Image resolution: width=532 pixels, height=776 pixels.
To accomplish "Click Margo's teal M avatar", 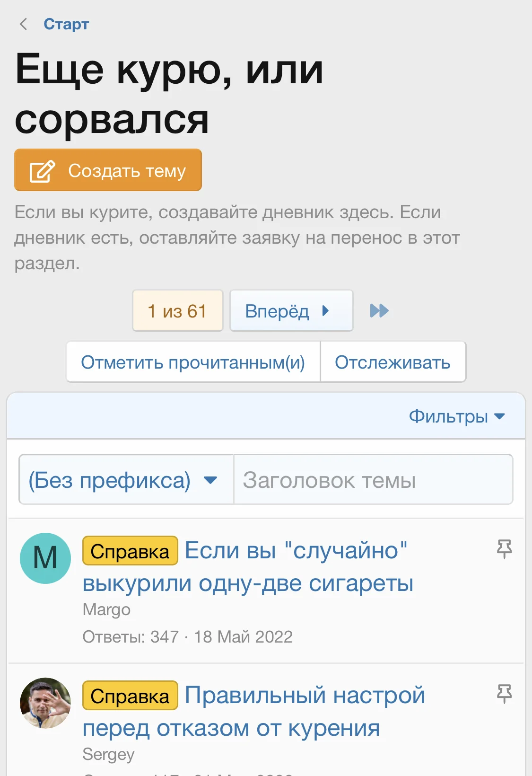I will [x=45, y=558].
